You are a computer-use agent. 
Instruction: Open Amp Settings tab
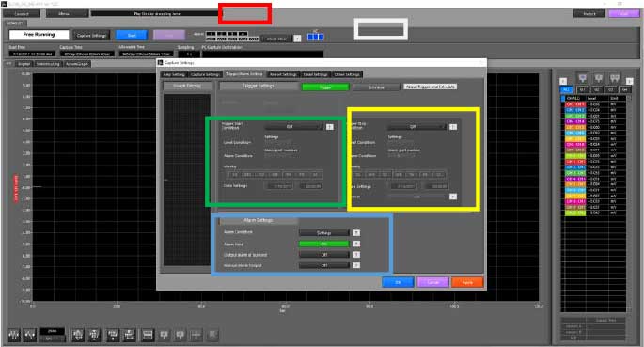click(174, 74)
